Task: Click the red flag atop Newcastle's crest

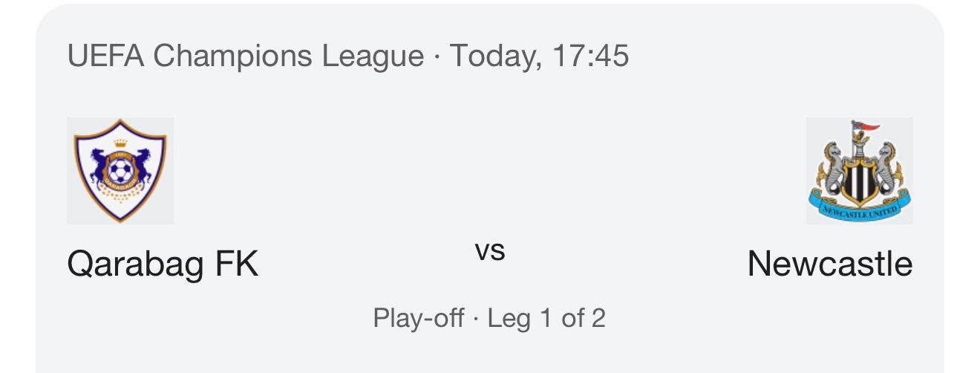Action: point(866,127)
